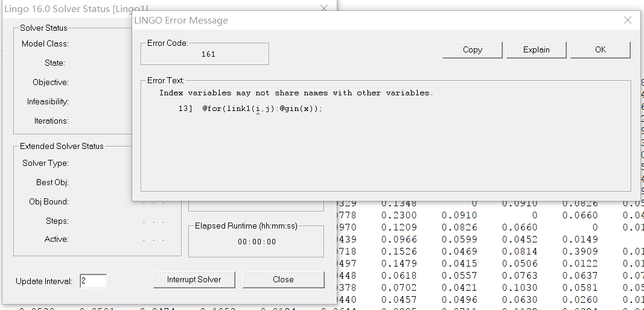Click the Iterations label in Solver Status
The image size is (644, 310).
[x=51, y=121]
